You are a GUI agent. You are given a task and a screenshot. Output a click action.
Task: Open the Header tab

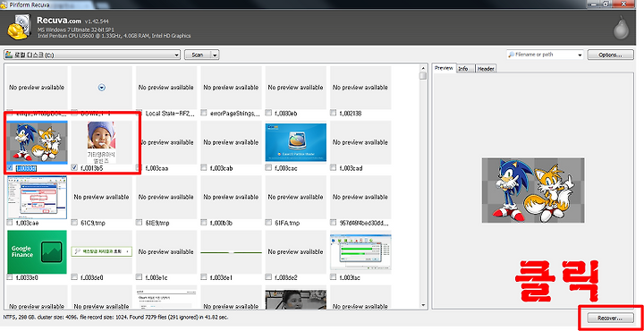tap(486, 69)
